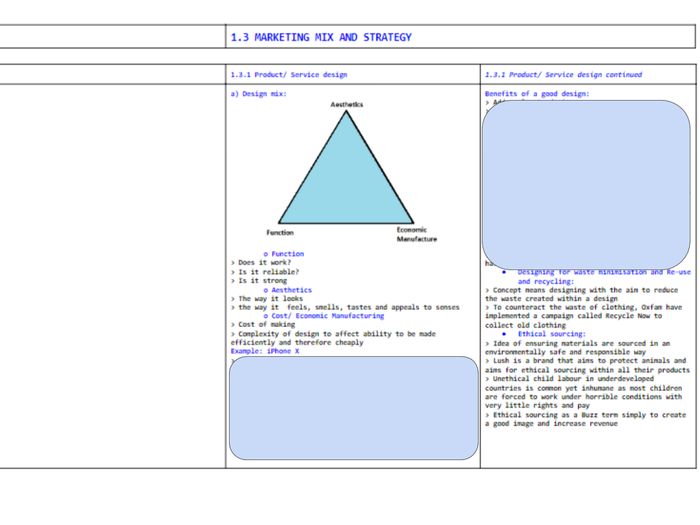Click the line 'Cost of making'

(x=263, y=325)
